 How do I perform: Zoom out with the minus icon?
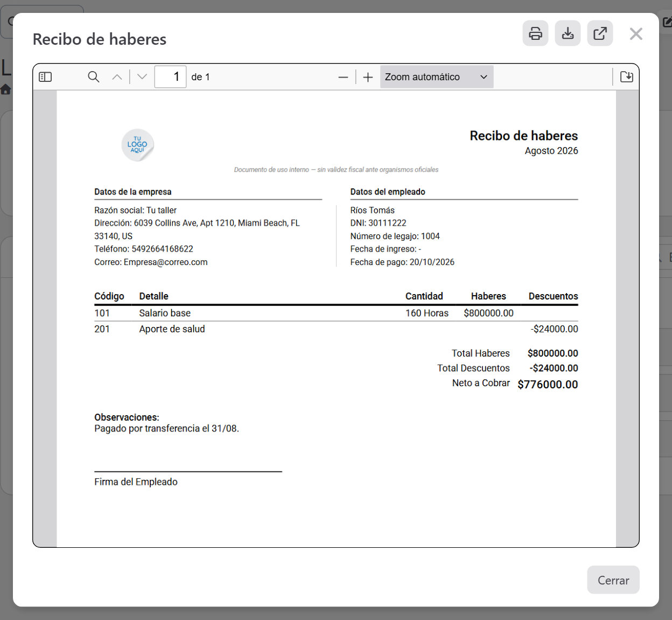[x=343, y=77]
